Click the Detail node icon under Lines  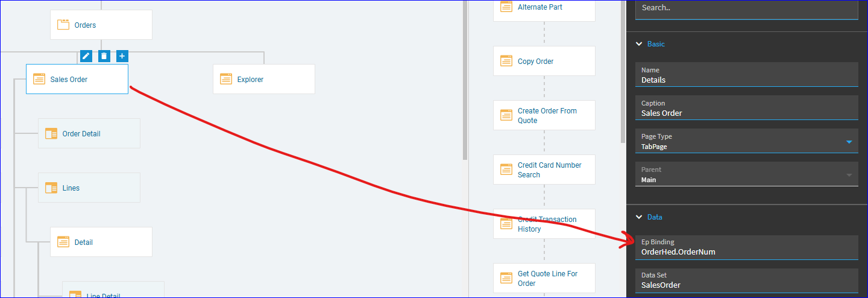click(63, 242)
